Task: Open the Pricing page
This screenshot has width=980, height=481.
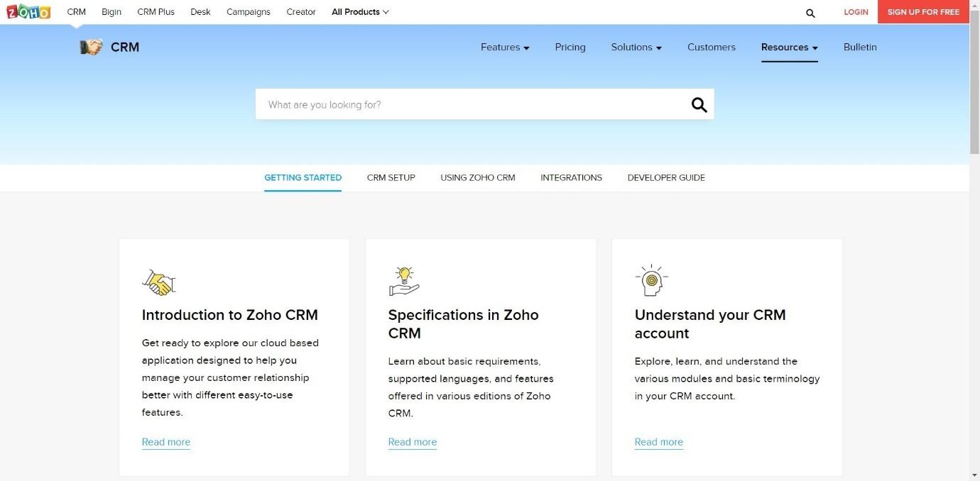Action: coord(570,48)
